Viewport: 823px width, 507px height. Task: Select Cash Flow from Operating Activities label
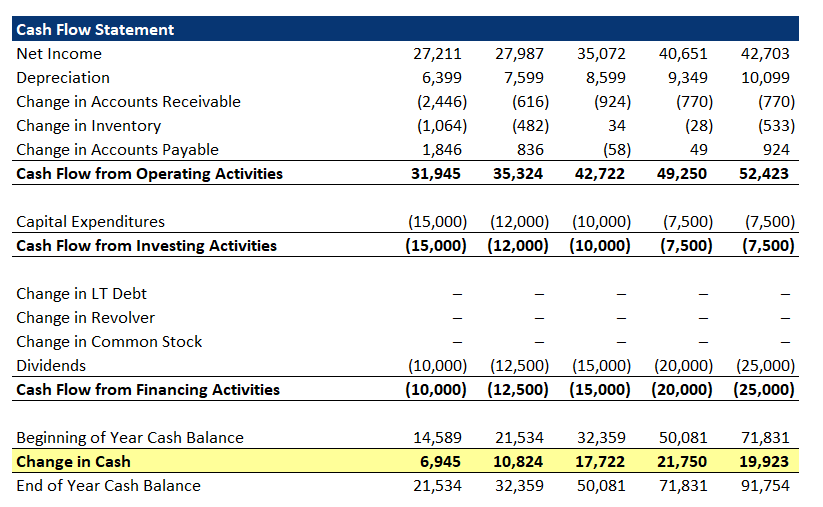point(150,174)
